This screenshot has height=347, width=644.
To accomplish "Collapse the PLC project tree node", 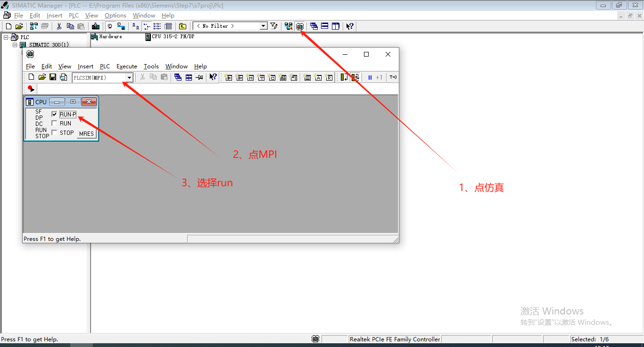I will [6, 37].
